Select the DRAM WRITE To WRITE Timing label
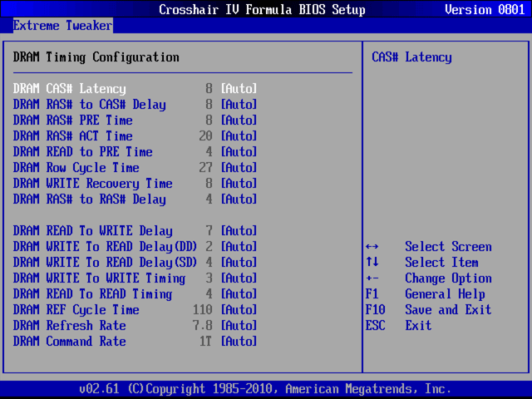 pos(100,278)
